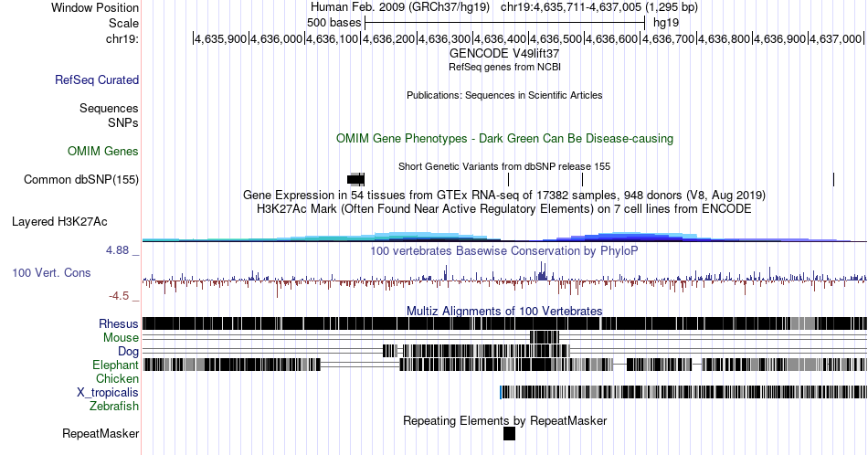Image resolution: width=868 pixels, height=455 pixels.
Task: Click the OMIM Gene Phenotypes track title
Action: pos(504,138)
